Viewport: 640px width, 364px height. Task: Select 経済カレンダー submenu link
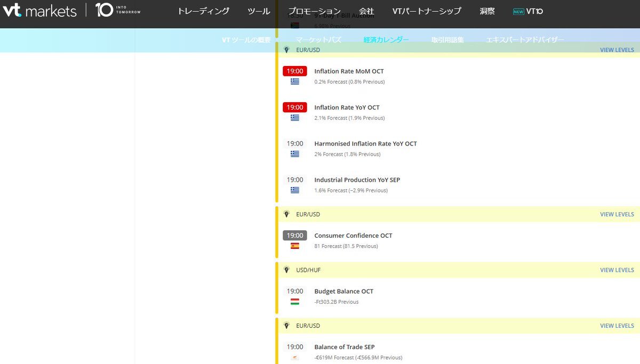click(387, 40)
